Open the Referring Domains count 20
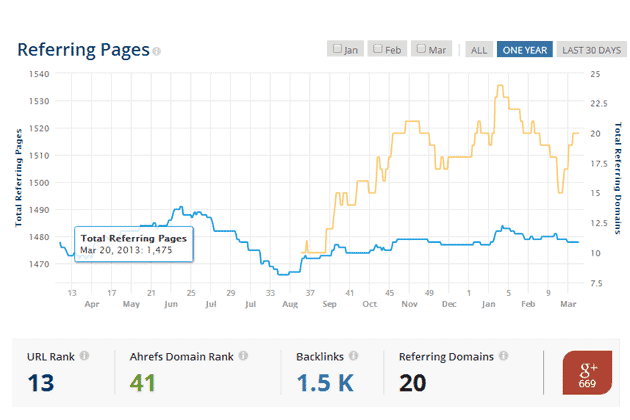 [x=414, y=383]
